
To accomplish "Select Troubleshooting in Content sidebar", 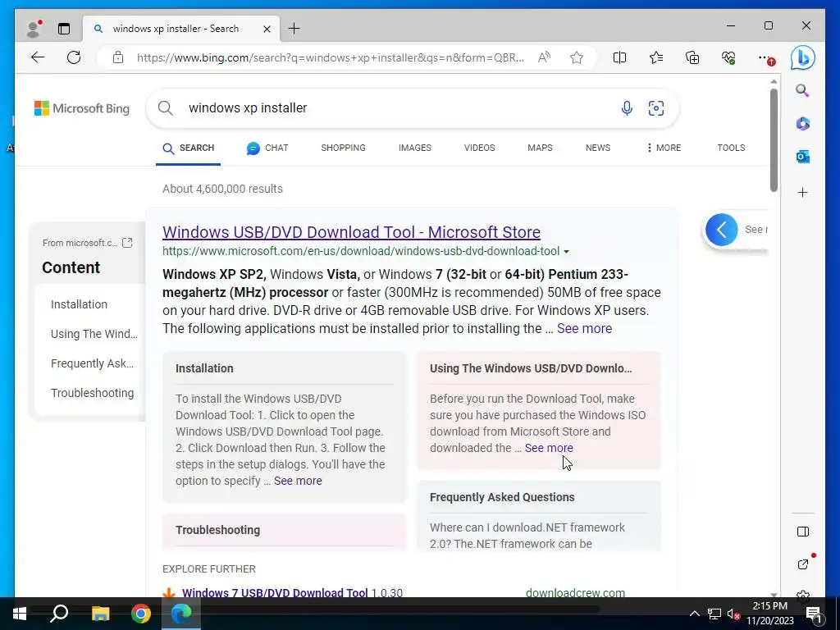I will (x=92, y=393).
